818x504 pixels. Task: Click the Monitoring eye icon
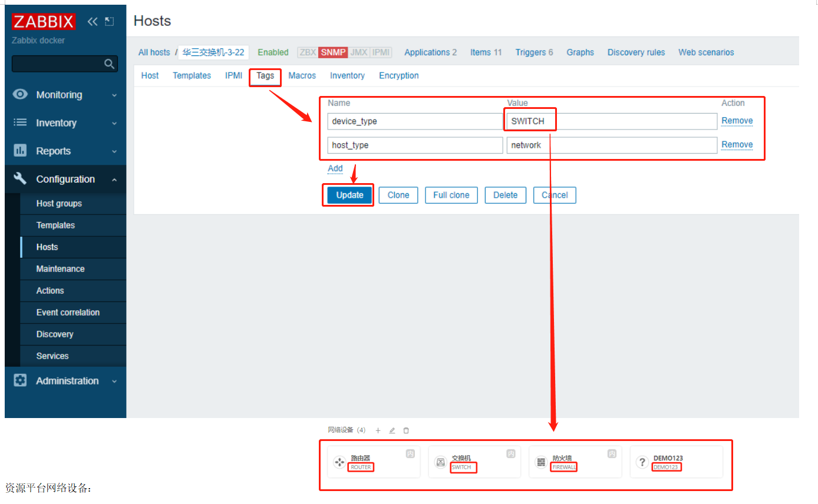pyautogui.click(x=20, y=94)
